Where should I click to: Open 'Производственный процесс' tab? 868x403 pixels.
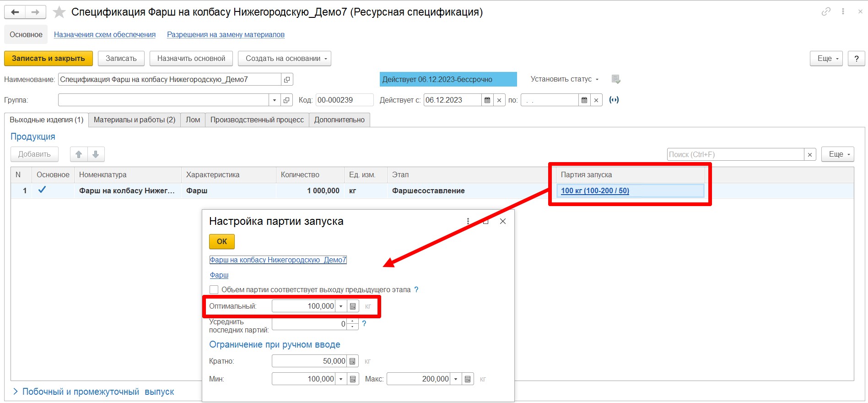coord(257,120)
